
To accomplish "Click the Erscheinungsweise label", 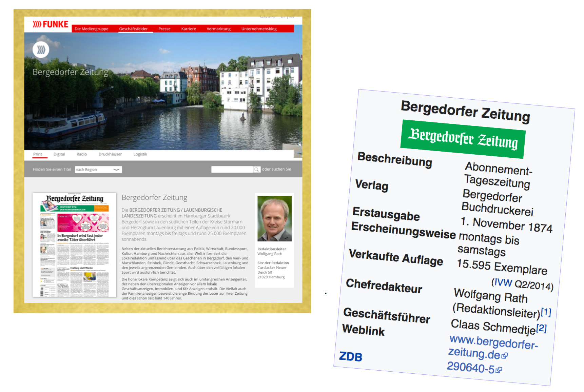I will pos(403,231).
